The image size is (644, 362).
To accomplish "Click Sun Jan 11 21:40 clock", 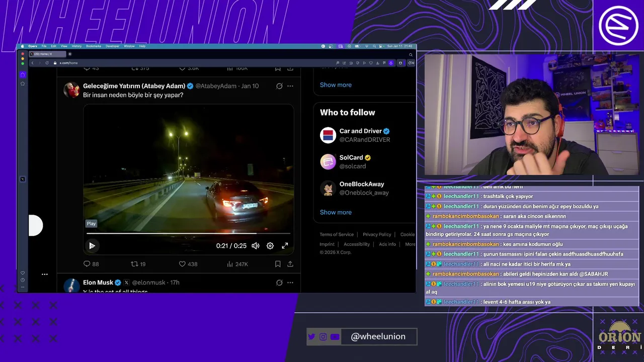I will pos(400,46).
